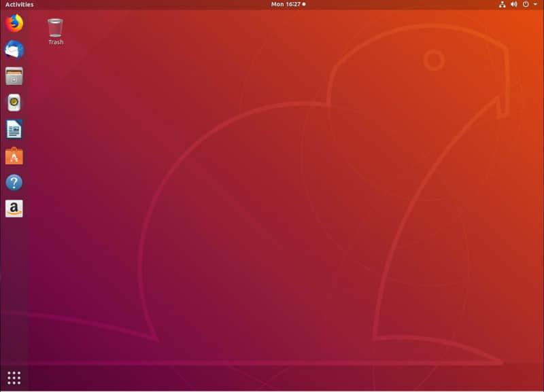Screen dimensions: 544x392
Task: Click the Trash label text
Action: point(54,42)
